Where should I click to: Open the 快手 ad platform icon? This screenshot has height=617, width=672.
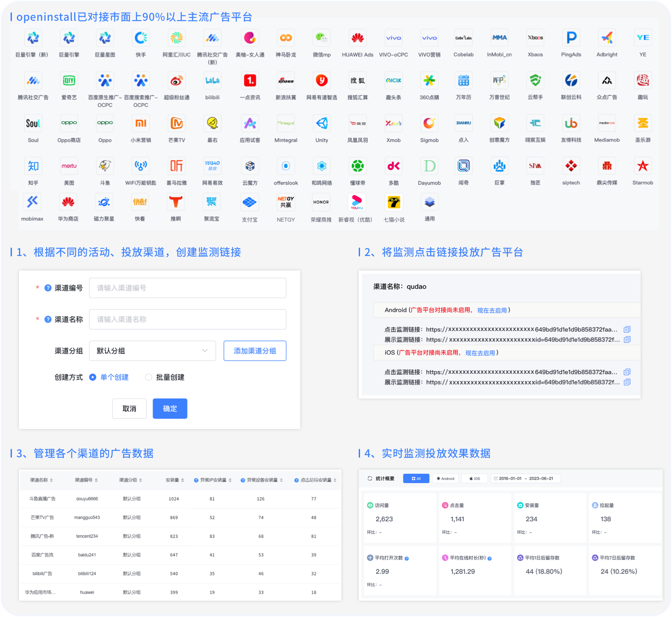[141, 38]
